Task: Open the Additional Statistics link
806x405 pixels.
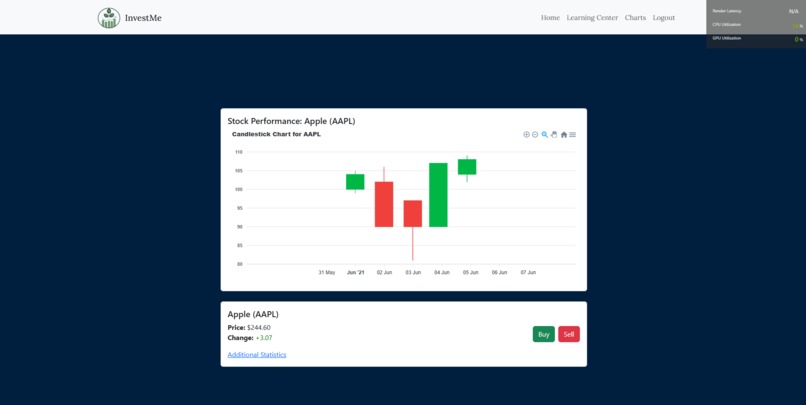Action: tap(257, 355)
